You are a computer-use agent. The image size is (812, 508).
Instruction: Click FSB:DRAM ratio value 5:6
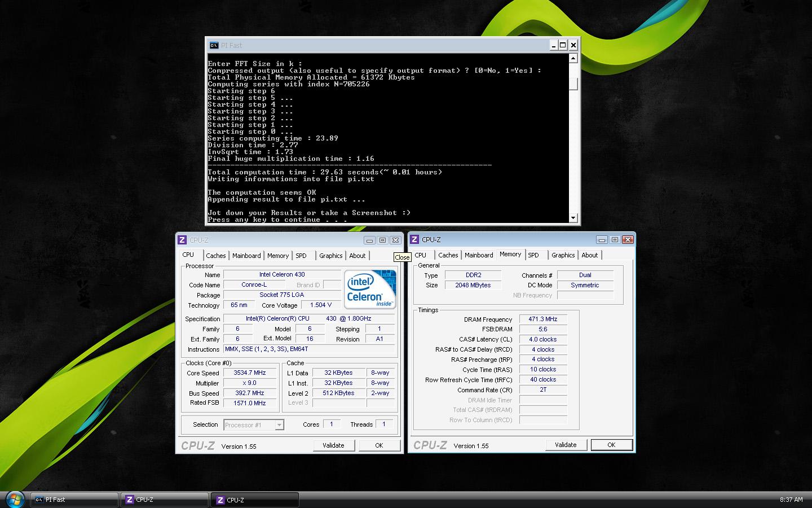[x=543, y=330]
